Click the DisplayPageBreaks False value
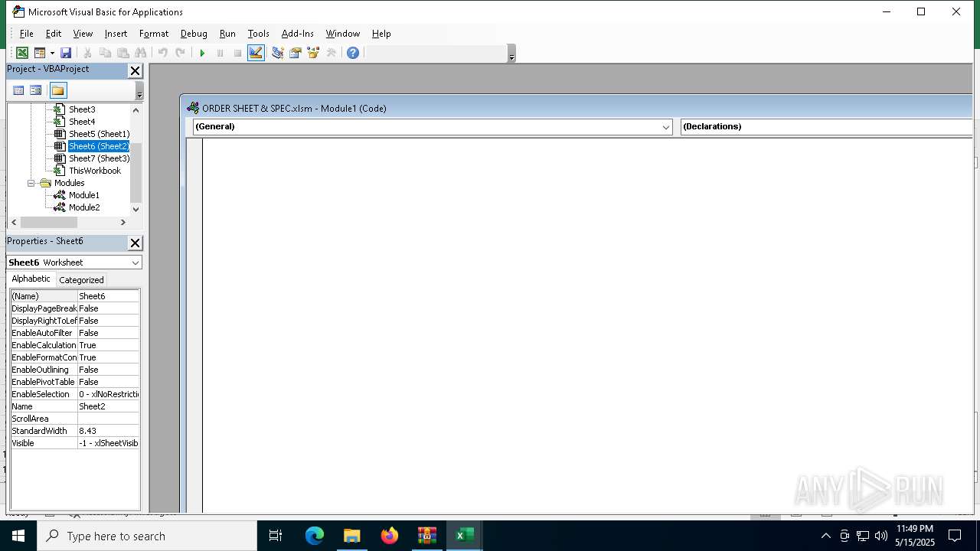The height and width of the screenshot is (551, 980). (x=109, y=308)
